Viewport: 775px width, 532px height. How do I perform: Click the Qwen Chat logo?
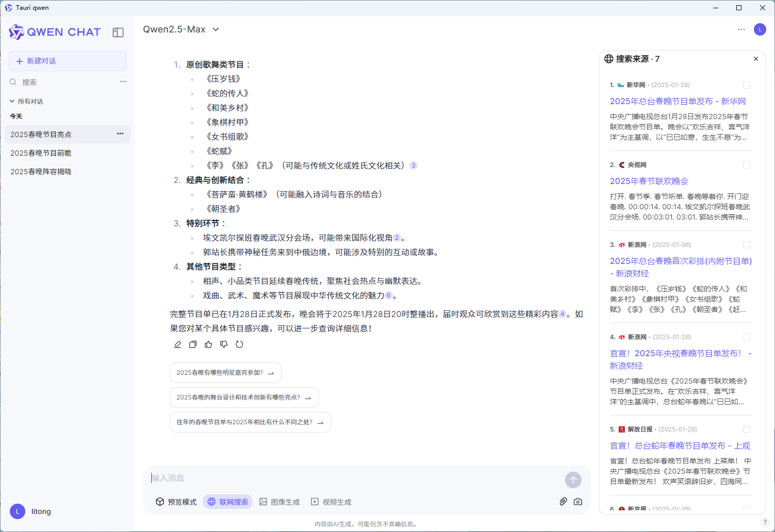pyautogui.click(x=55, y=32)
